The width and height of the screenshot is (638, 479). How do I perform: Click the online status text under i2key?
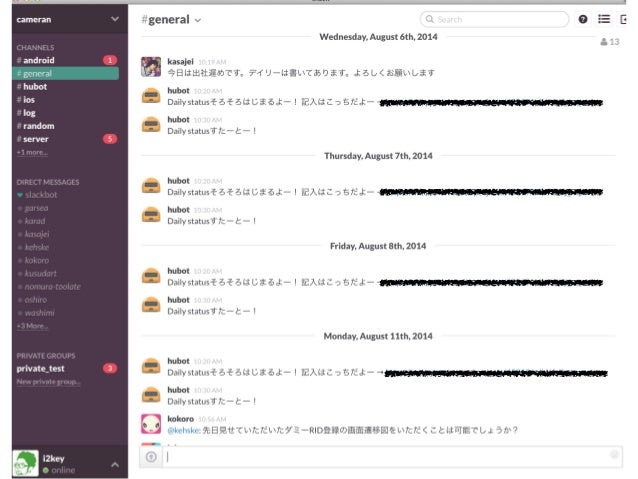click(63, 470)
